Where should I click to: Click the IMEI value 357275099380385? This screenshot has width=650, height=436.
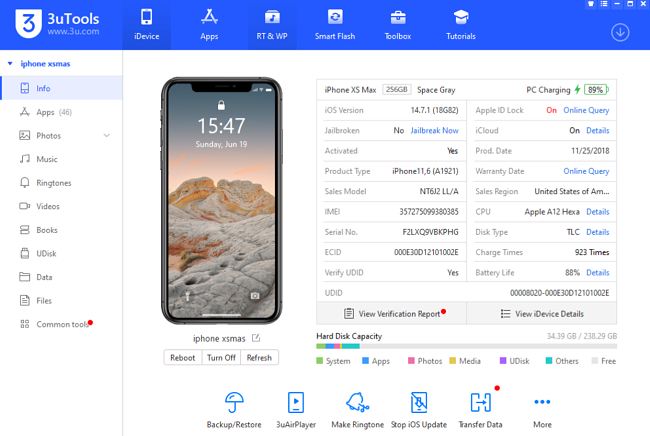click(429, 212)
